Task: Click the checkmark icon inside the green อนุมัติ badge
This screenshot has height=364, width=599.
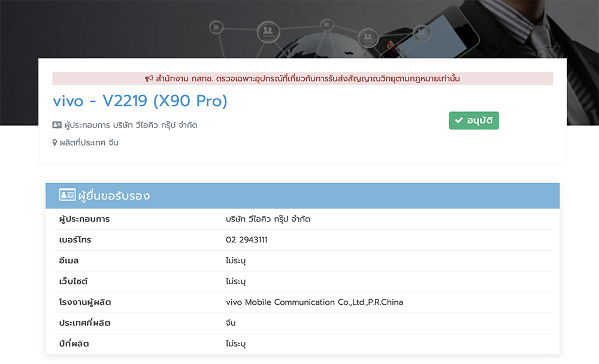Action: (459, 121)
